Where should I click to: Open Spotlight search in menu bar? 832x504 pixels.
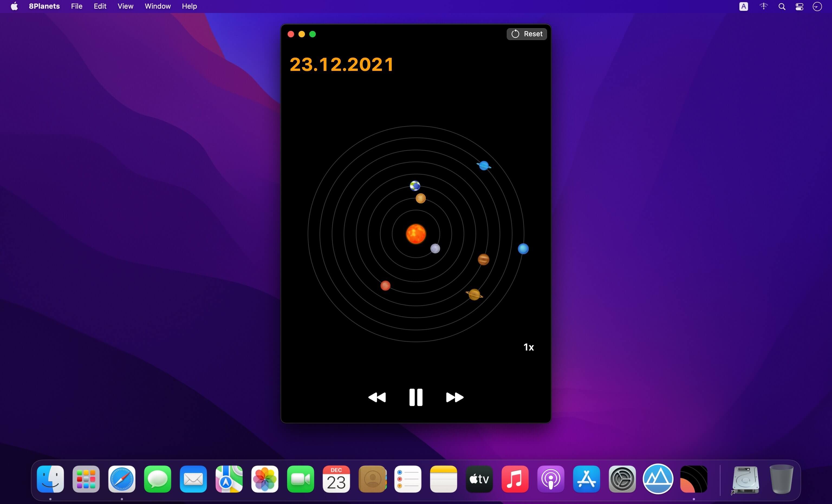pyautogui.click(x=782, y=6)
